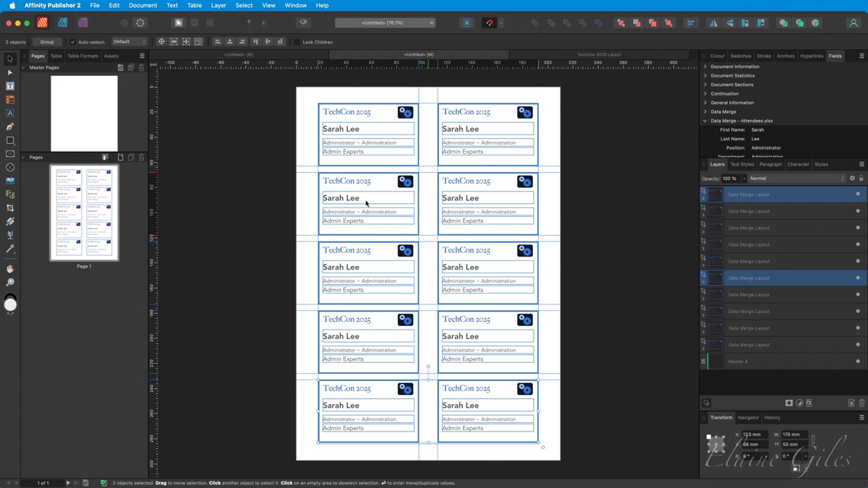The image size is (868, 488).
Task: Select the Picture Frame Rectangle tool
Action: pyautogui.click(x=10, y=154)
